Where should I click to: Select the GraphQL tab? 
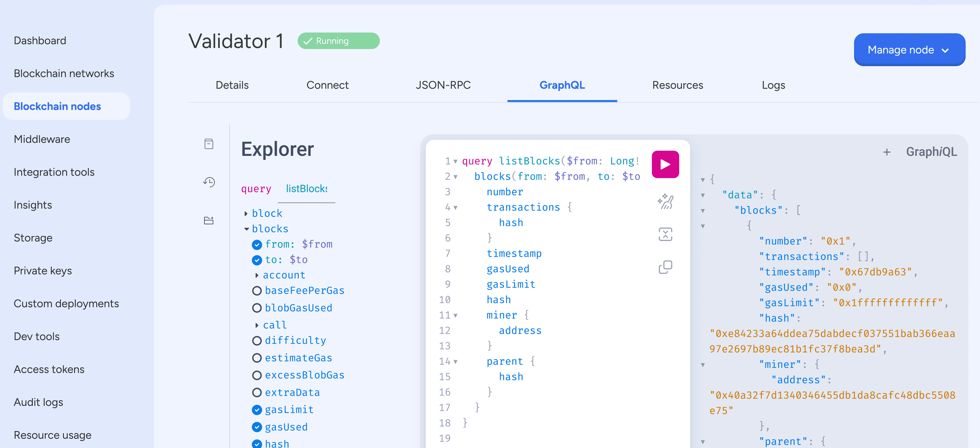562,85
